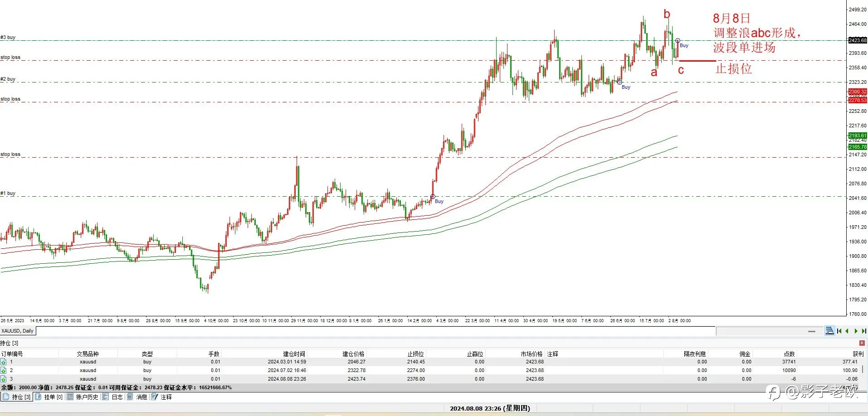Jump to first chart with skip-back arrow

(x=839, y=331)
